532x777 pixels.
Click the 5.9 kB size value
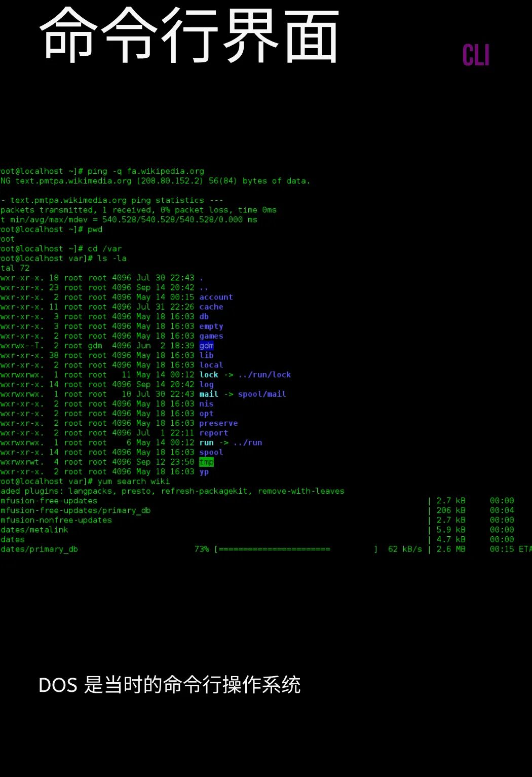pyautogui.click(x=451, y=530)
